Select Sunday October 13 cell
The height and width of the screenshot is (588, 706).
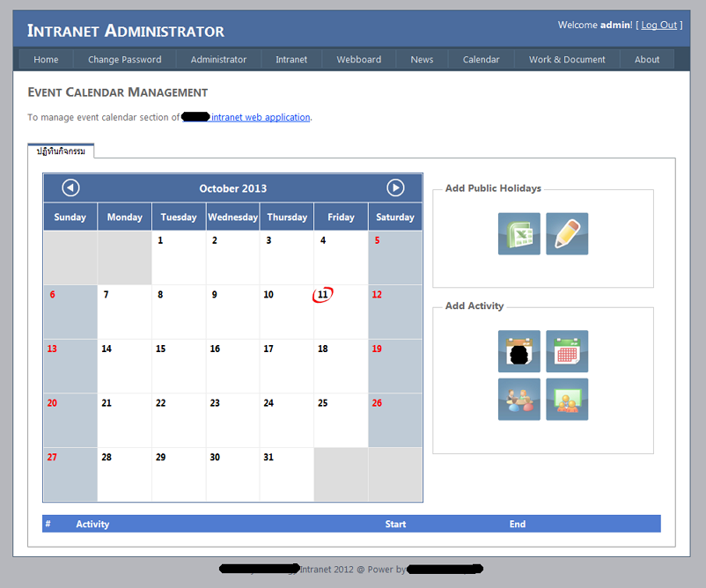[70, 366]
